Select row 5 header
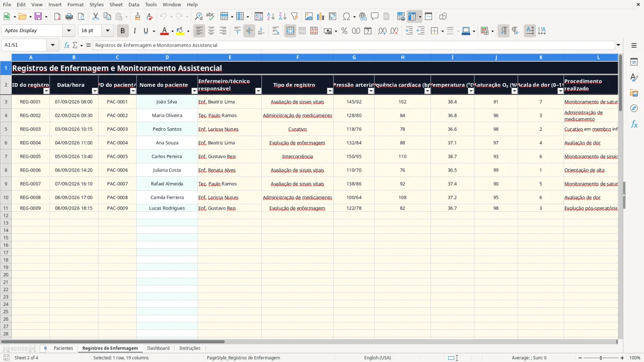The image size is (644, 362). pos(6,129)
